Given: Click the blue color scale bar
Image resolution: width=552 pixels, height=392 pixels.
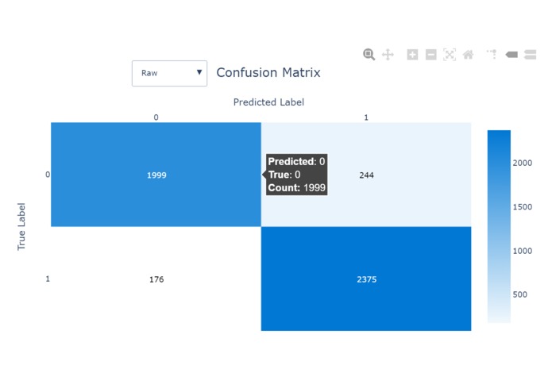Looking at the screenshot, I should click(x=499, y=226).
